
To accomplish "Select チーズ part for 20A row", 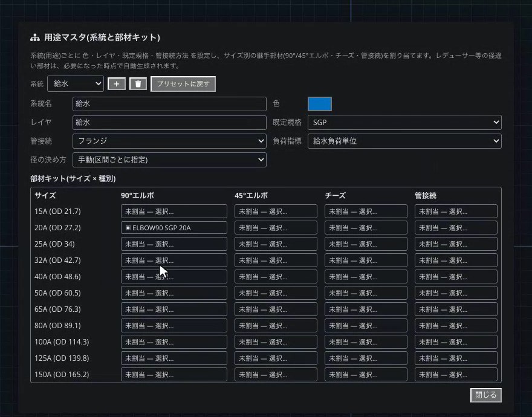I will pyautogui.click(x=366, y=228).
